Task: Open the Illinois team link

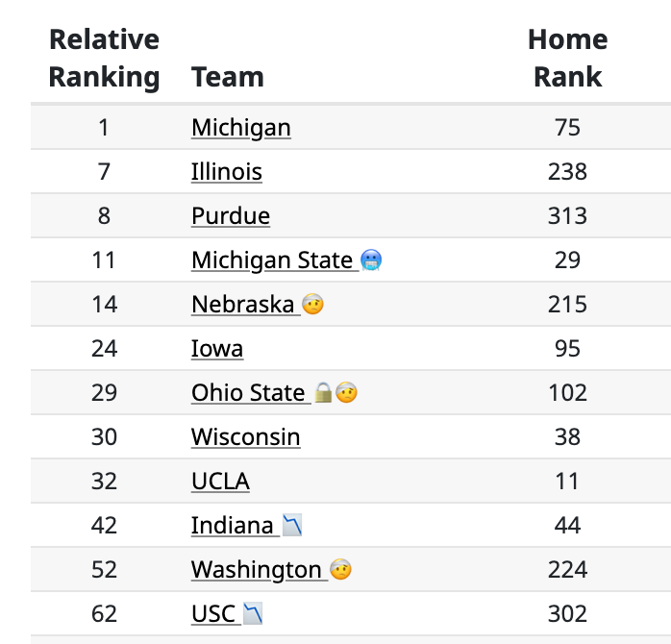Action: click(226, 172)
